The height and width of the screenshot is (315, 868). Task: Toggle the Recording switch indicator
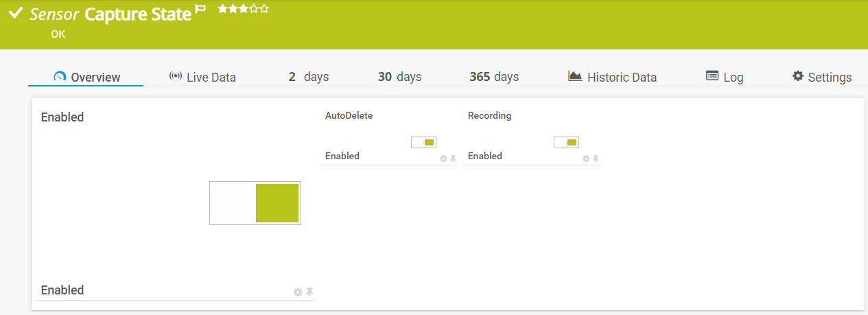pyautogui.click(x=566, y=142)
